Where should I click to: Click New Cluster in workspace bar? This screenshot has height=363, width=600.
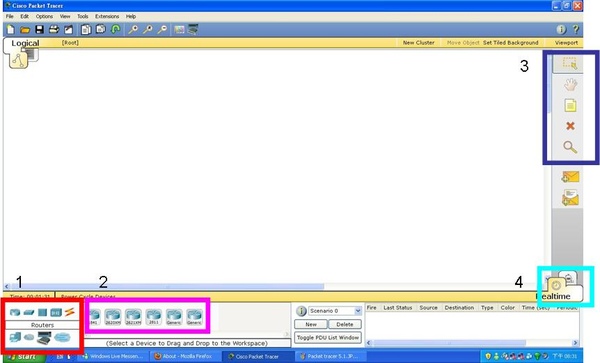(x=419, y=43)
